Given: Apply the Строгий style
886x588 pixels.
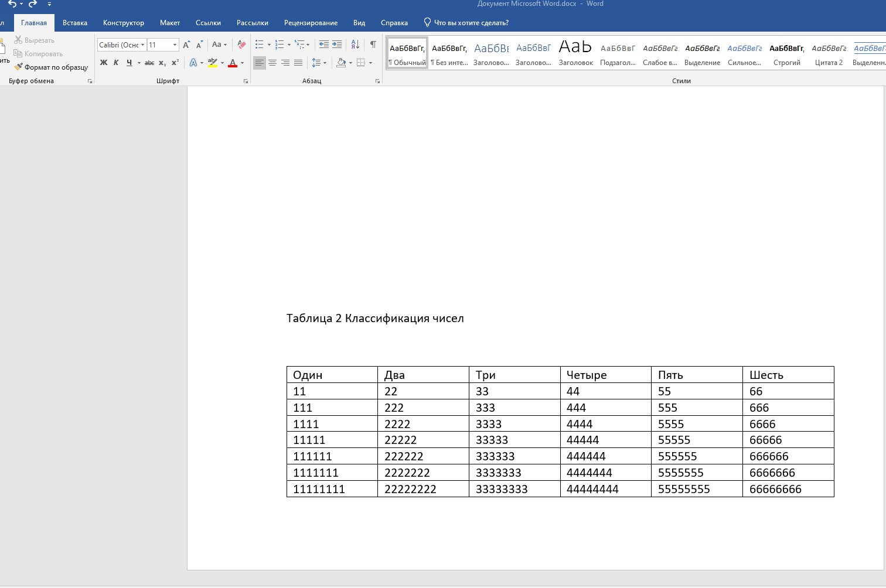Looking at the screenshot, I should tap(787, 53).
